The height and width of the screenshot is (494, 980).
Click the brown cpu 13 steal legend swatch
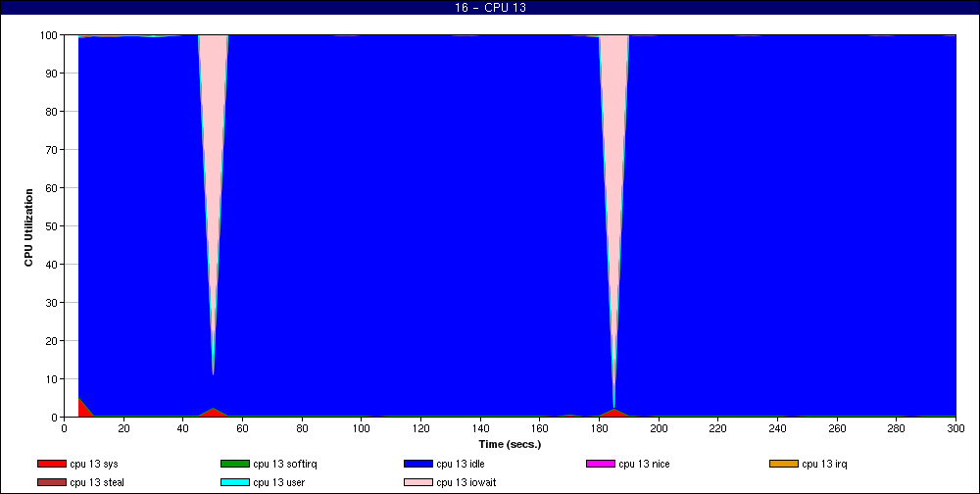tap(52, 482)
